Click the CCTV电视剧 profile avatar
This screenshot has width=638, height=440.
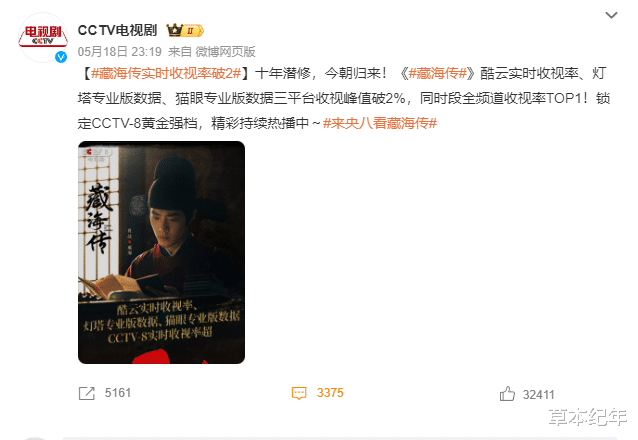[42, 37]
